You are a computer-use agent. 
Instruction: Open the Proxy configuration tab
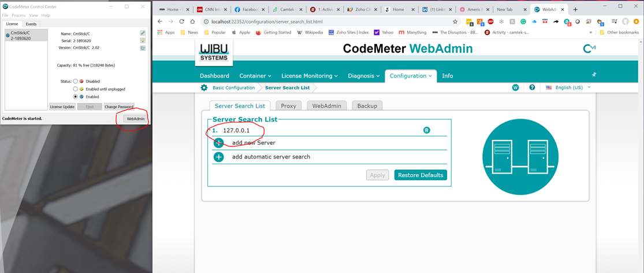coord(288,106)
